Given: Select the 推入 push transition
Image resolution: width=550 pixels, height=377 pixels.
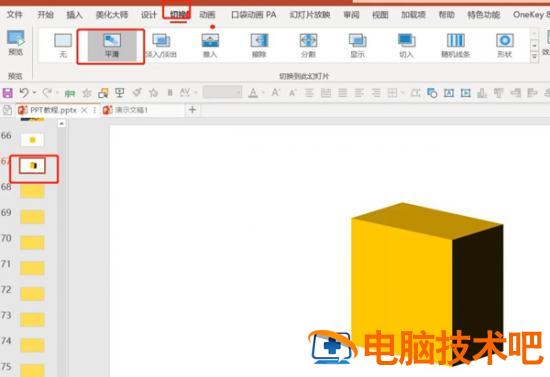Looking at the screenshot, I should pyautogui.click(x=210, y=46).
